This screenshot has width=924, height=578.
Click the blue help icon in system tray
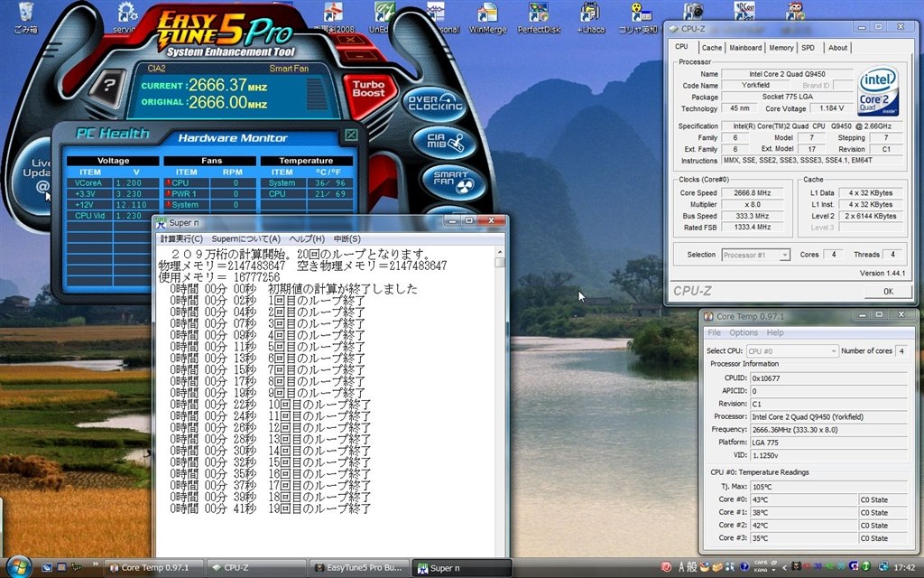(x=744, y=567)
